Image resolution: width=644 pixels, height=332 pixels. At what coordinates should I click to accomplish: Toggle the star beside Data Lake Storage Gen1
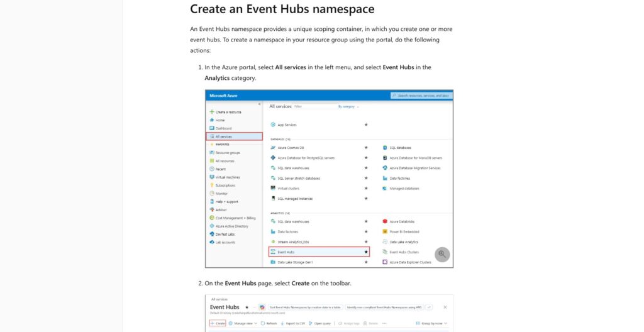[x=366, y=262]
